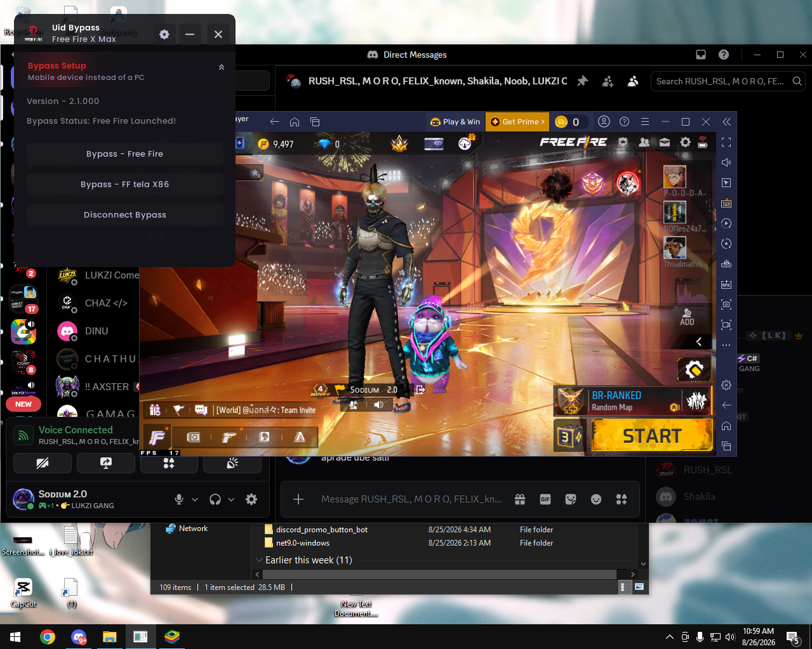Open BlueStacks hamburger menu
This screenshot has width=812, height=649.
(x=645, y=122)
